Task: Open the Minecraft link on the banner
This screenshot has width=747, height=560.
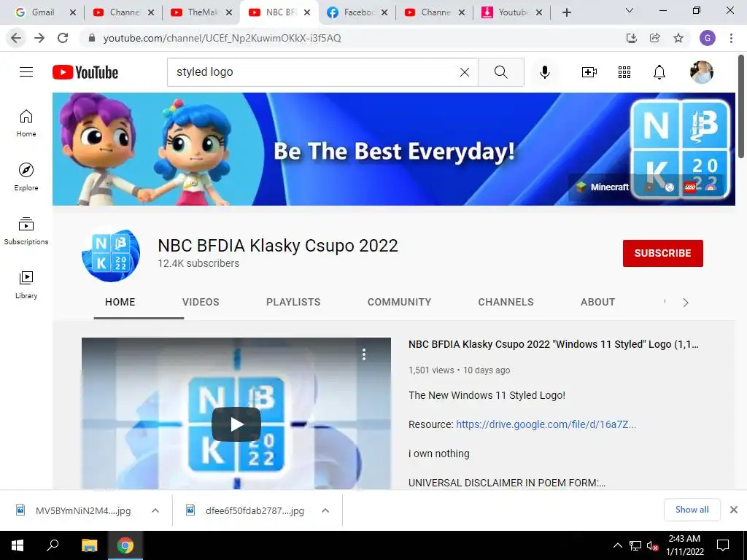Action: point(602,187)
